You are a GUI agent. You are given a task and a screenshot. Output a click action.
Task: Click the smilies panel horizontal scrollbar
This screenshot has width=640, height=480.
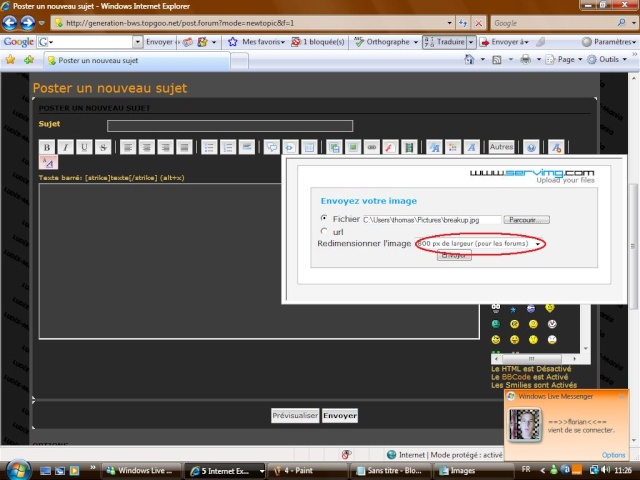535,359
